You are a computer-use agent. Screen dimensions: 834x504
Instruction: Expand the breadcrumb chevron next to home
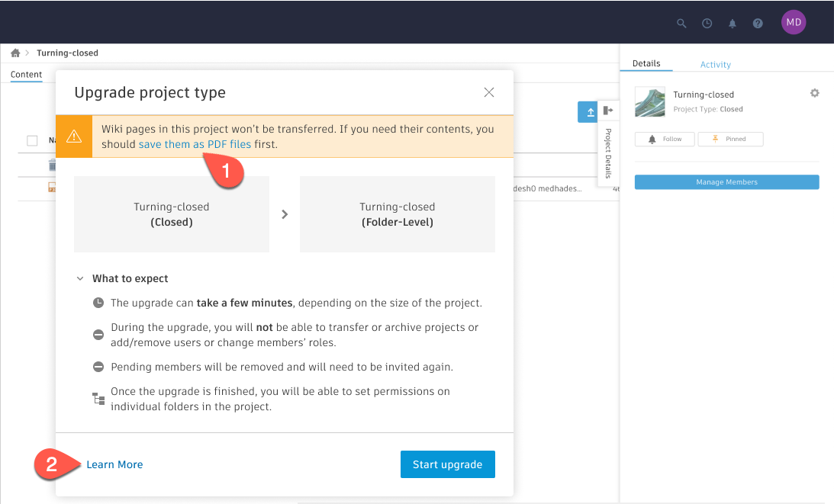click(29, 53)
